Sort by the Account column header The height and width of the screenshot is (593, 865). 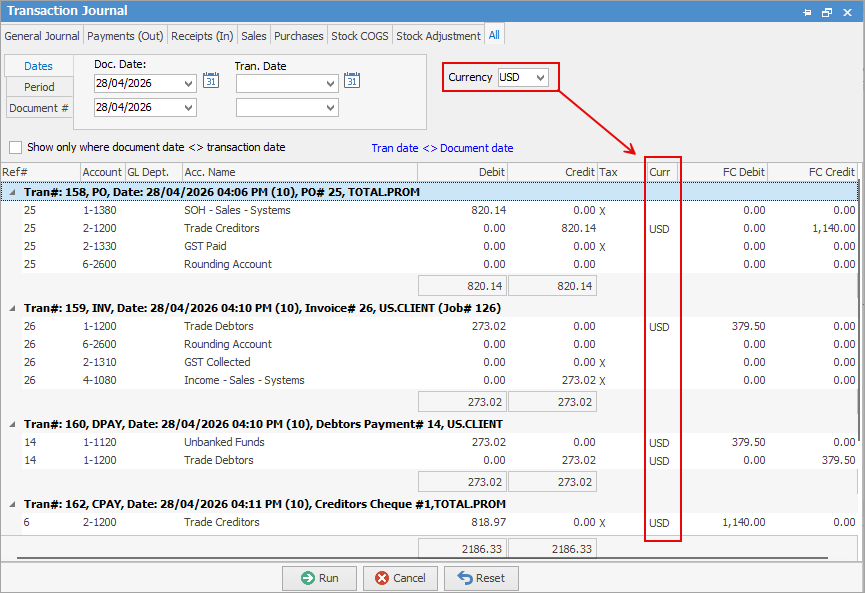(x=103, y=172)
